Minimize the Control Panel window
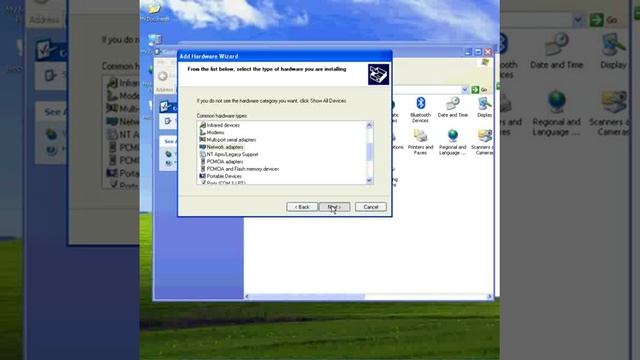Screen dimensions: 640x360 [x=468, y=52]
